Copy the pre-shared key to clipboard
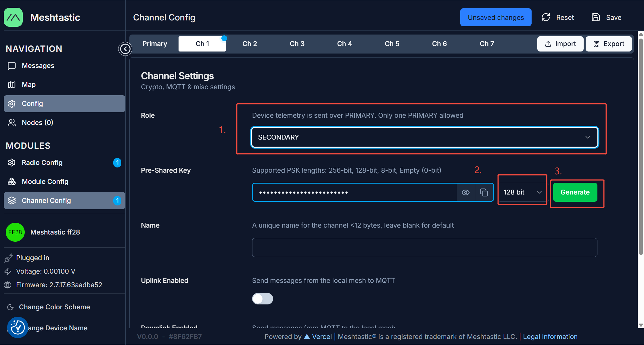Image resolution: width=644 pixels, height=345 pixels. [x=484, y=192]
